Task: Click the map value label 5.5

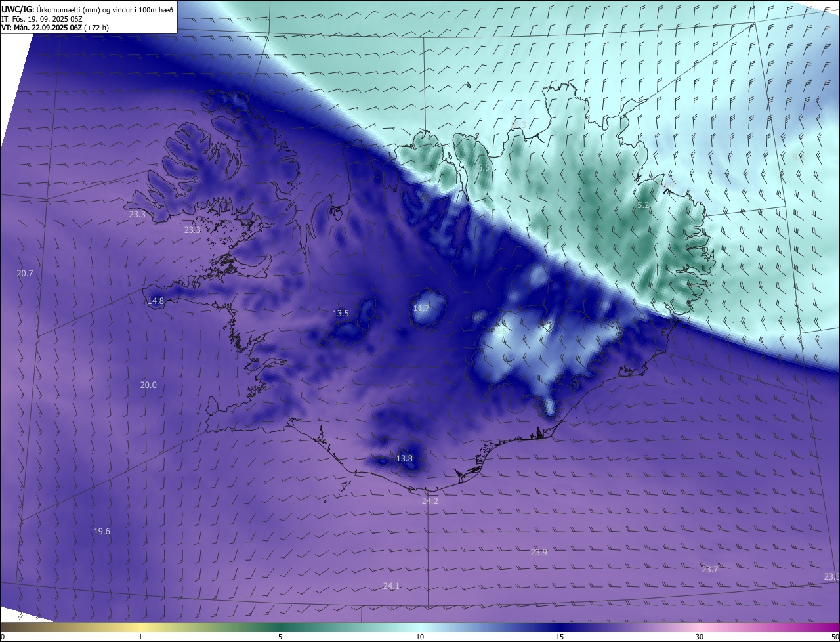Action: tap(484, 167)
